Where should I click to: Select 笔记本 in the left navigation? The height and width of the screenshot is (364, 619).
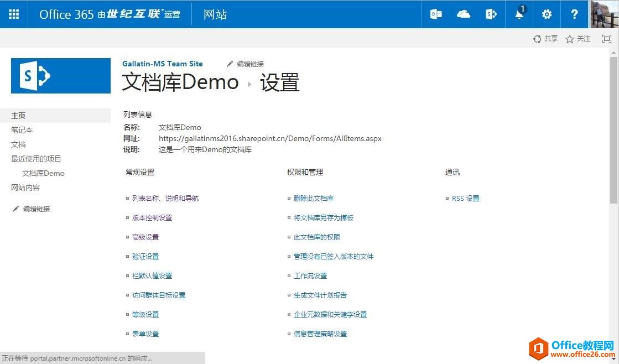22,130
